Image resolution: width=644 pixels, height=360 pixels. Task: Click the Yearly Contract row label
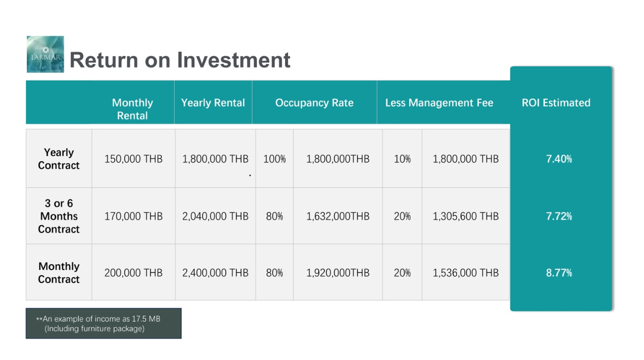[58, 159]
